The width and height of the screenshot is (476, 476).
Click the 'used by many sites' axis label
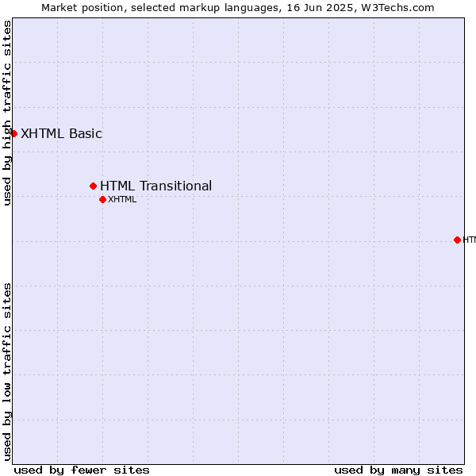[x=398, y=470]
